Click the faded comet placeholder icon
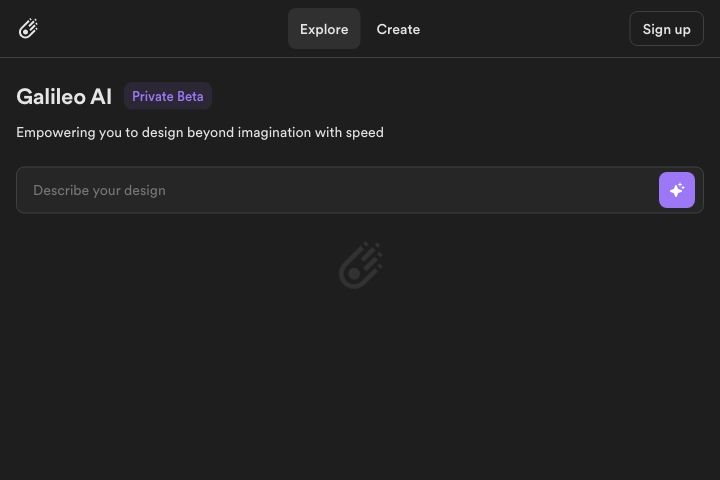 pos(361,265)
